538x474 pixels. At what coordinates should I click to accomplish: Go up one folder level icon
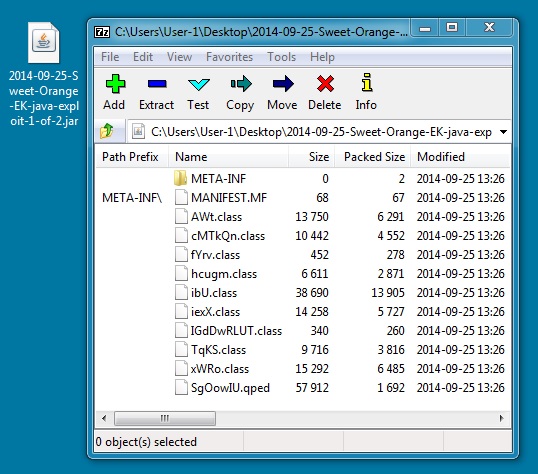(x=107, y=131)
